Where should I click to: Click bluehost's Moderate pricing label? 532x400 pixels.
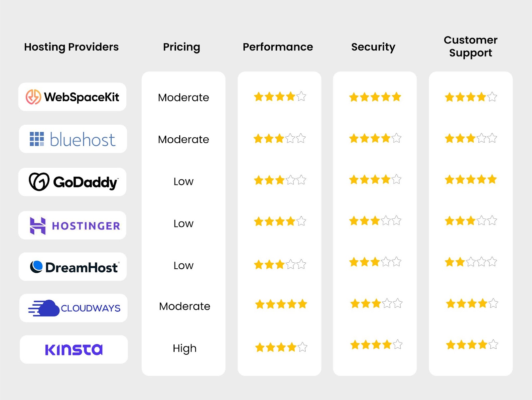[184, 139]
